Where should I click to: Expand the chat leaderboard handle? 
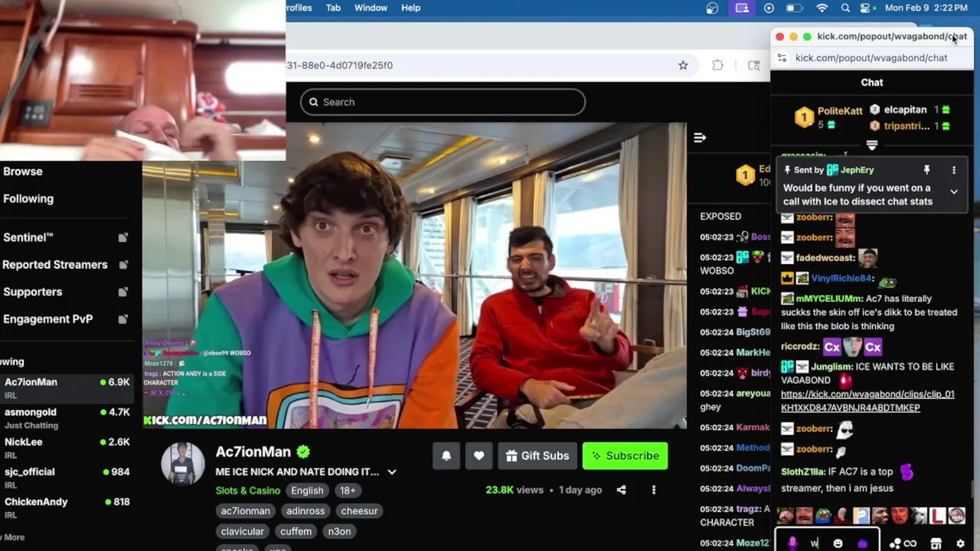[x=872, y=144]
